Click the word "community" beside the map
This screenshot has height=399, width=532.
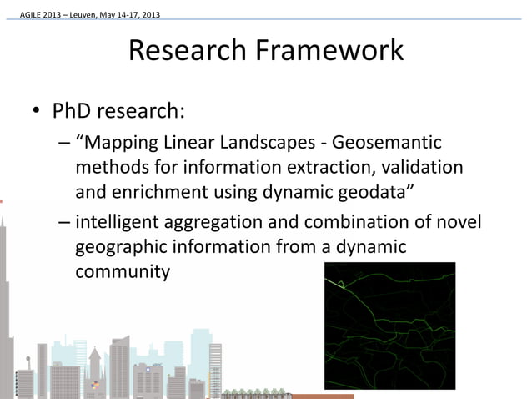pos(123,273)
